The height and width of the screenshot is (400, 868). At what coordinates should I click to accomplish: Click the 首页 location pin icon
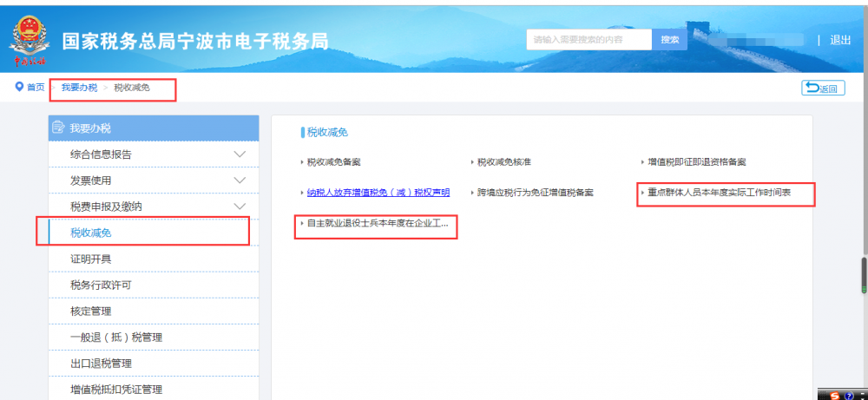[18, 88]
